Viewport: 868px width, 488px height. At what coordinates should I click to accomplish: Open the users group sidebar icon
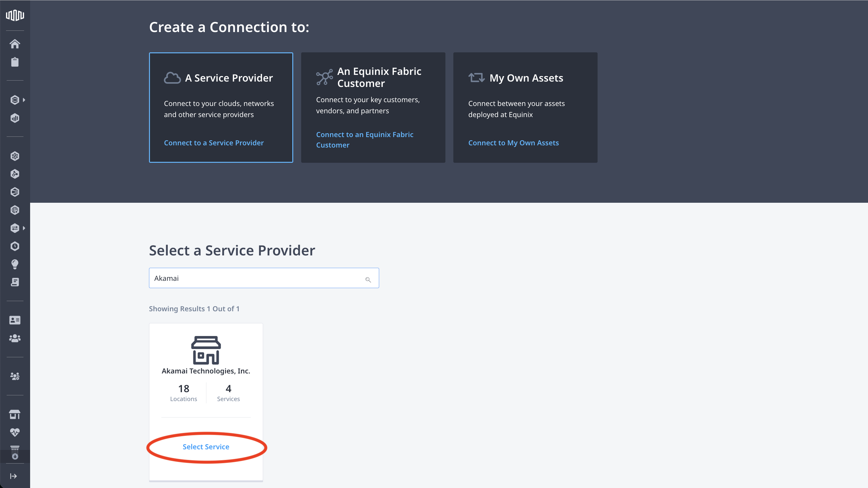(15, 338)
